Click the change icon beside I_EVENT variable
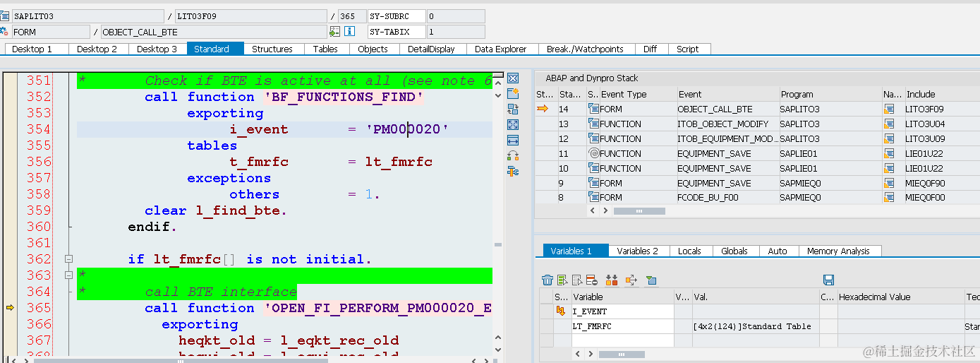 pos(561,311)
